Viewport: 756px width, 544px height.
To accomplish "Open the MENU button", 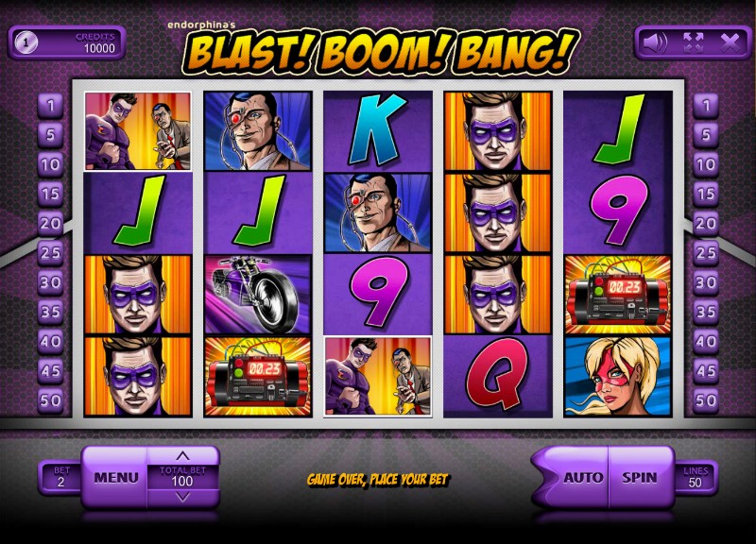I will pyautogui.click(x=115, y=478).
